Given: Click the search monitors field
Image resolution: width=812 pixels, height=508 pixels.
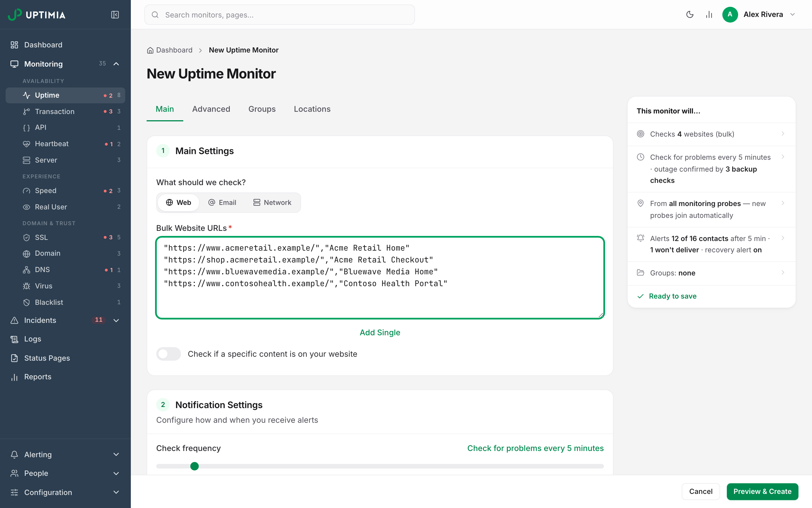Looking at the screenshot, I should pos(279,15).
